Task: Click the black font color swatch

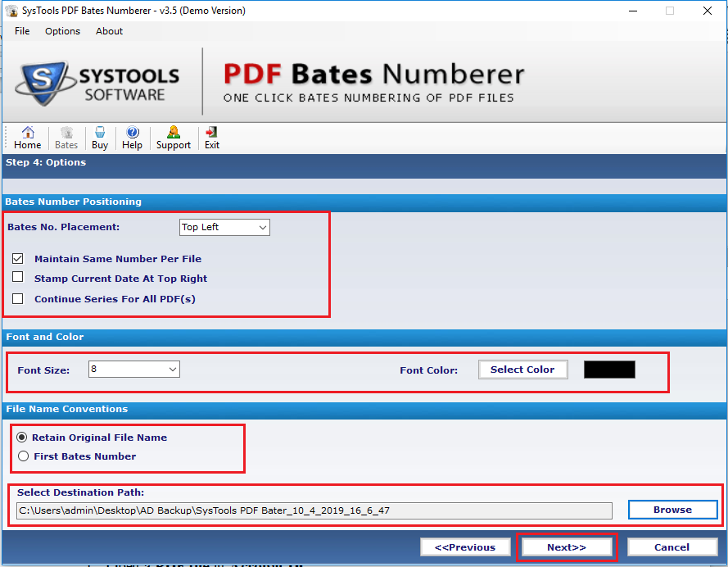Action: 609,370
